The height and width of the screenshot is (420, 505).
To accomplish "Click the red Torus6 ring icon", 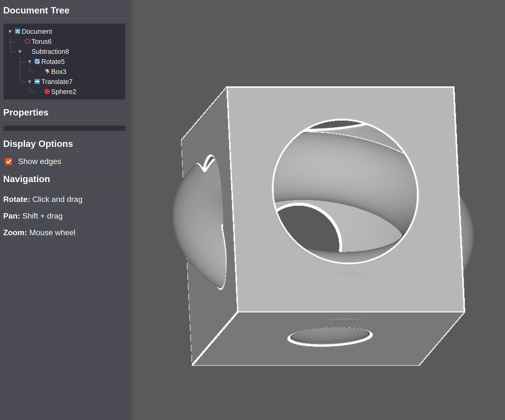I will 27,41.
